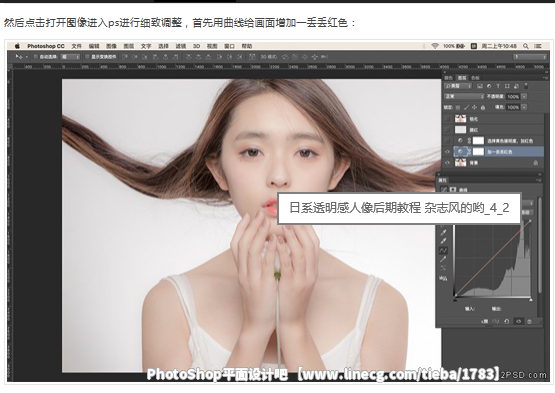The width and height of the screenshot is (555, 393).
Task: Click clip to layer icon in Properties
Action: 485,321
